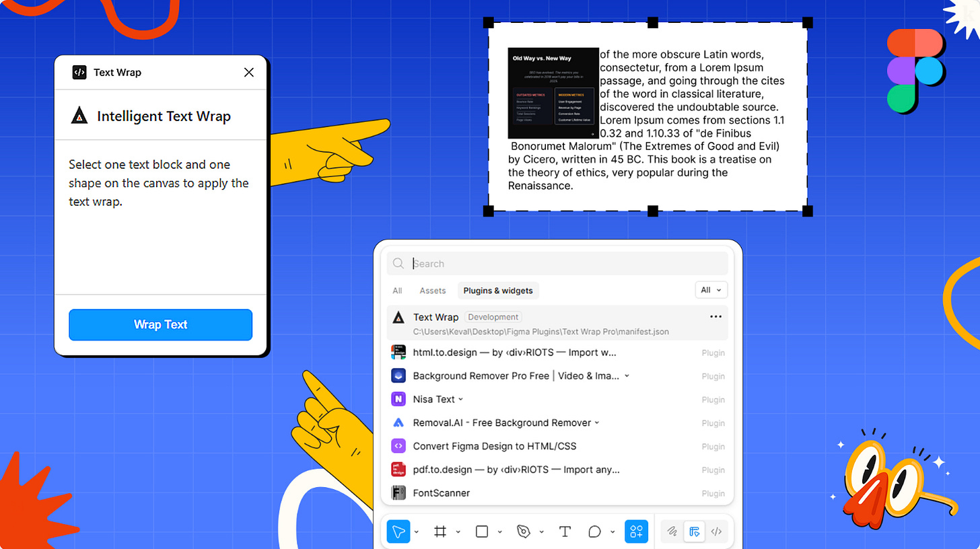Click html.to.design plugin icon
Image resolution: width=980 pixels, height=549 pixels.
click(x=398, y=353)
